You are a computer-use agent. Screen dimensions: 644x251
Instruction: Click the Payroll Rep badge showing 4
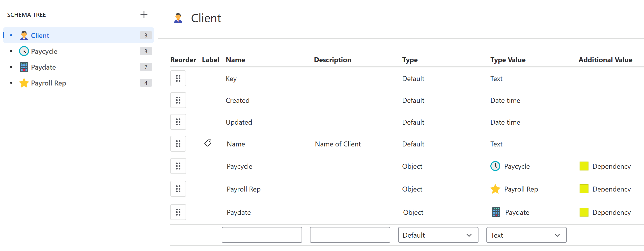click(146, 83)
